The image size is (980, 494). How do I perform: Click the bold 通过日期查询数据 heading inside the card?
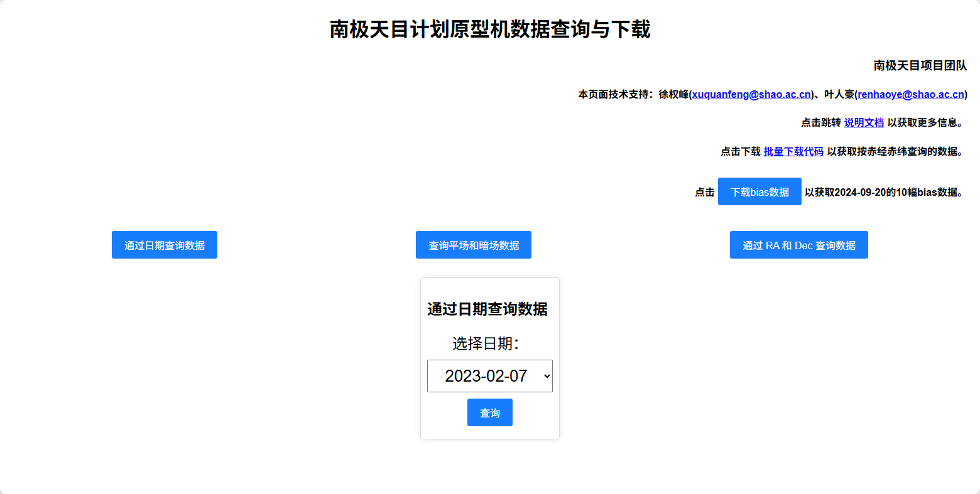pyautogui.click(x=487, y=309)
